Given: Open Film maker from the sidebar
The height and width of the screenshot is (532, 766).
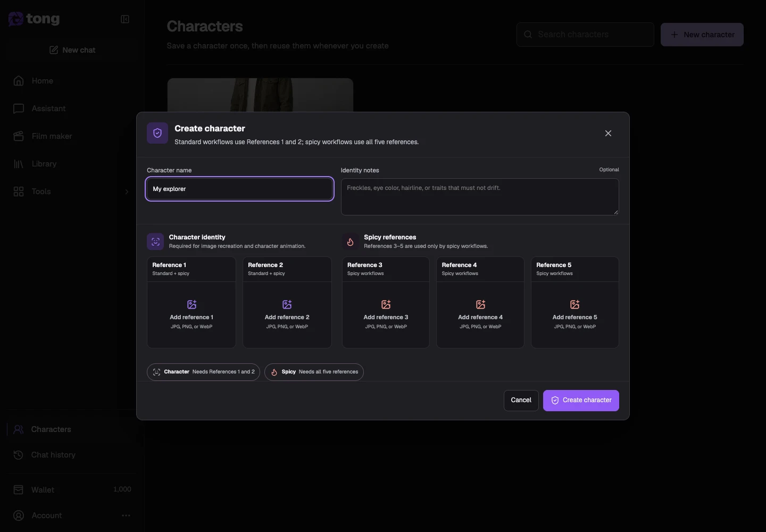Looking at the screenshot, I should 72,136.
